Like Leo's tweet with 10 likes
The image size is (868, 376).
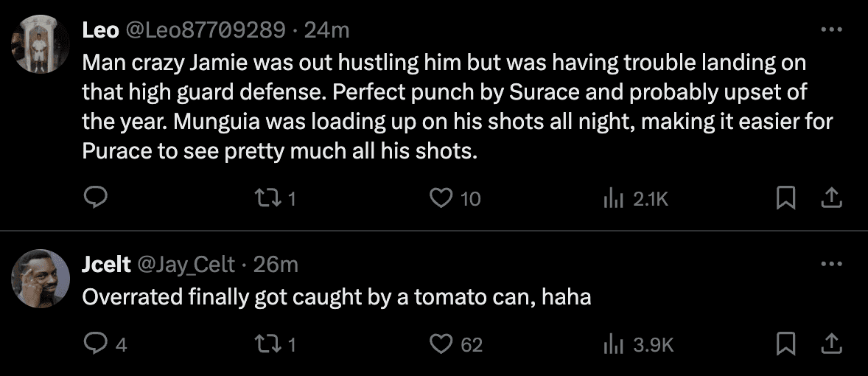(x=441, y=197)
